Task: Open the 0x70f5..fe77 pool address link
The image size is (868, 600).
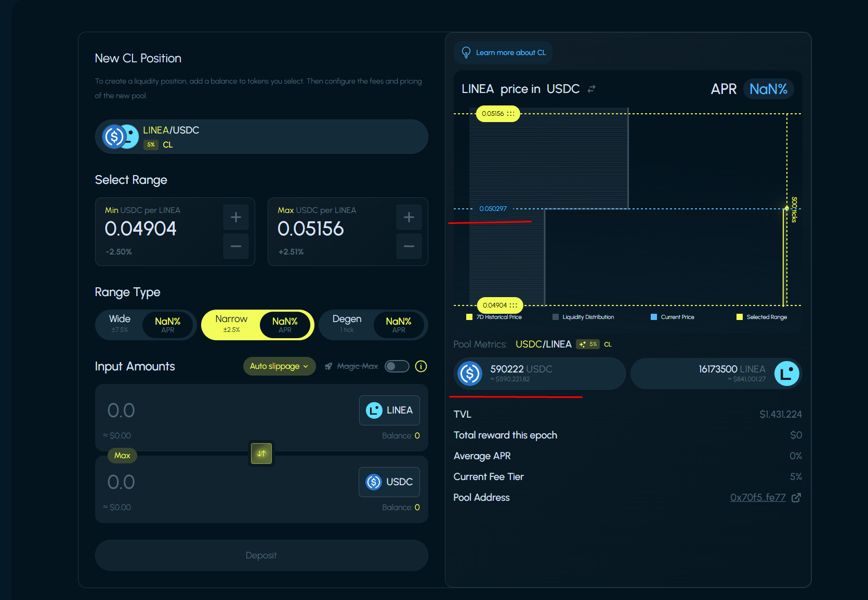Action: pos(757,498)
